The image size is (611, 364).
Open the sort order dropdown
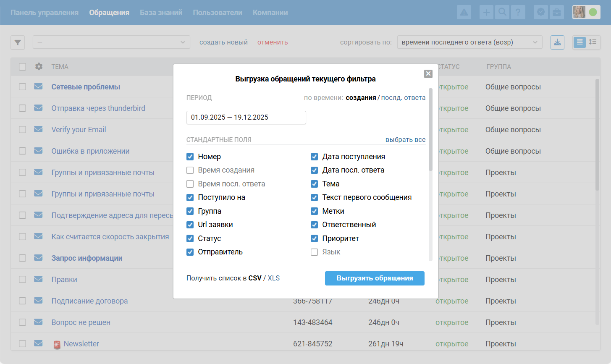[469, 42]
